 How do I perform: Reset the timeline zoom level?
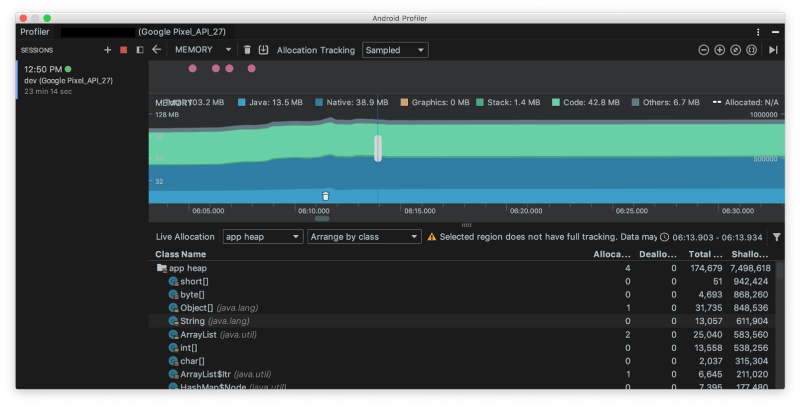point(736,50)
